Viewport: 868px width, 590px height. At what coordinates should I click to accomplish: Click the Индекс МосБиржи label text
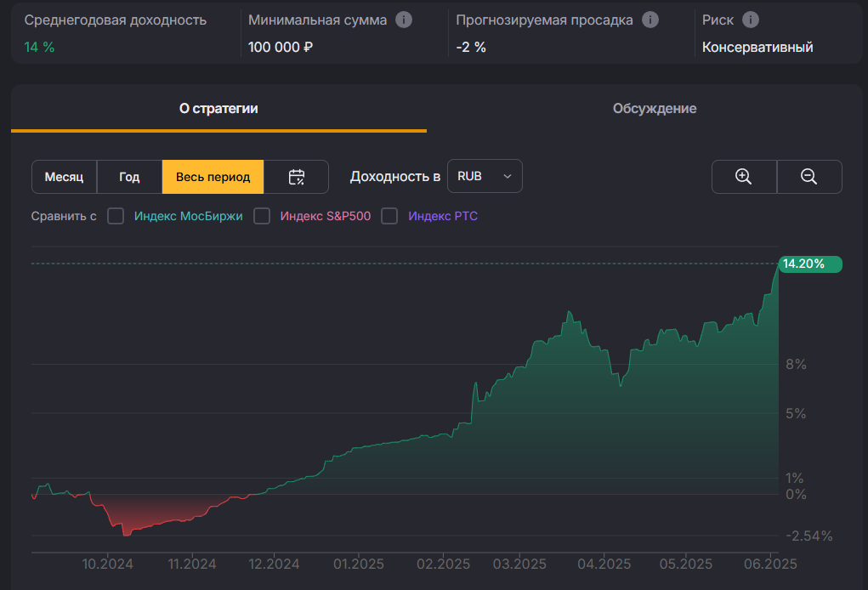[188, 216]
